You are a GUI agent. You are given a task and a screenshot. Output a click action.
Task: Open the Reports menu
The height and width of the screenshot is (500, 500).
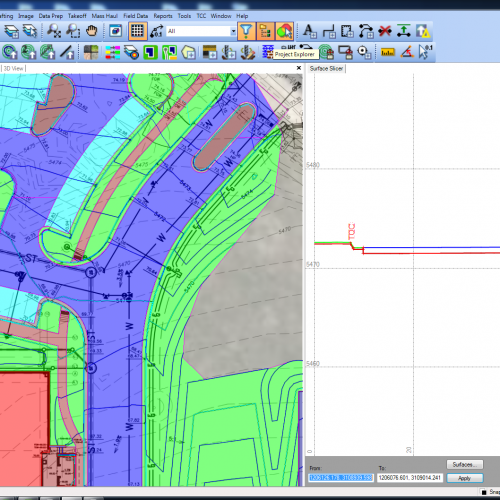point(163,16)
